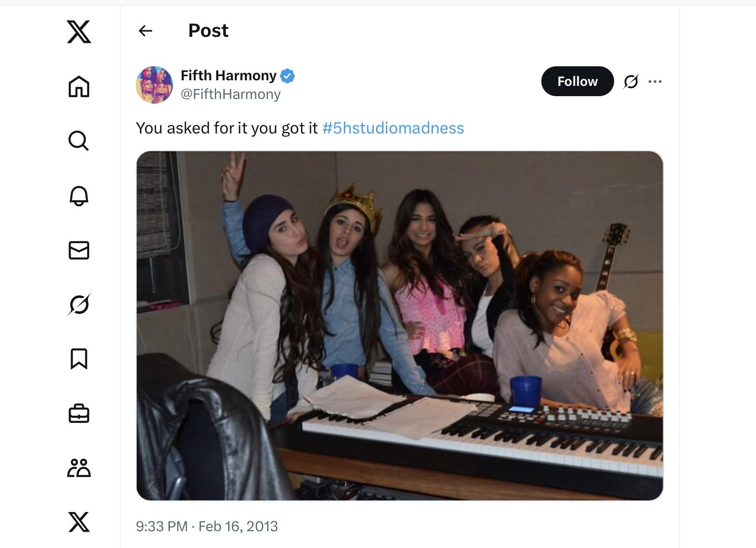The width and height of the screenshot is (756, 548).
Task: Open Messages envelope icon
Action: point(79,250)
